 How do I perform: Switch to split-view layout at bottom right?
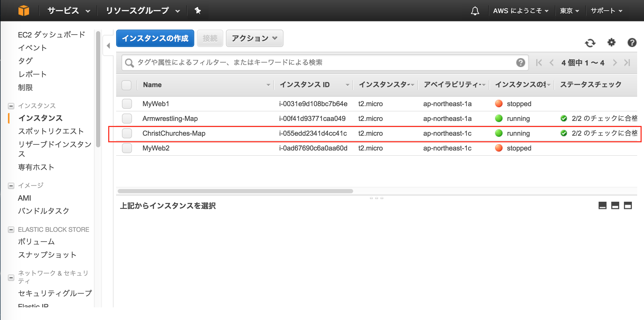click(x=615, y=205)
